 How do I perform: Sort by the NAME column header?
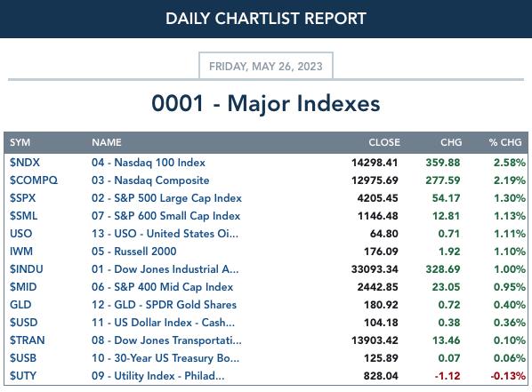[106, 142]
